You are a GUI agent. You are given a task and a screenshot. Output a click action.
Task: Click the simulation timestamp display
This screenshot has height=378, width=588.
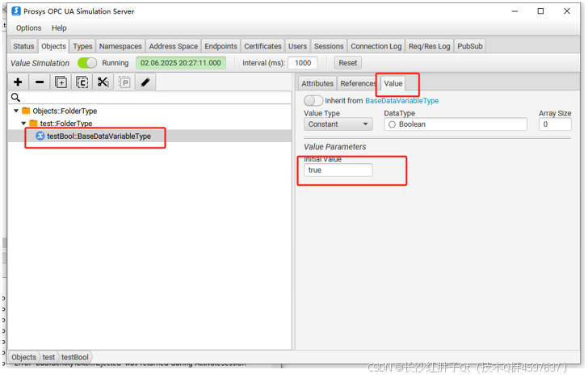[x=181, y=63]
